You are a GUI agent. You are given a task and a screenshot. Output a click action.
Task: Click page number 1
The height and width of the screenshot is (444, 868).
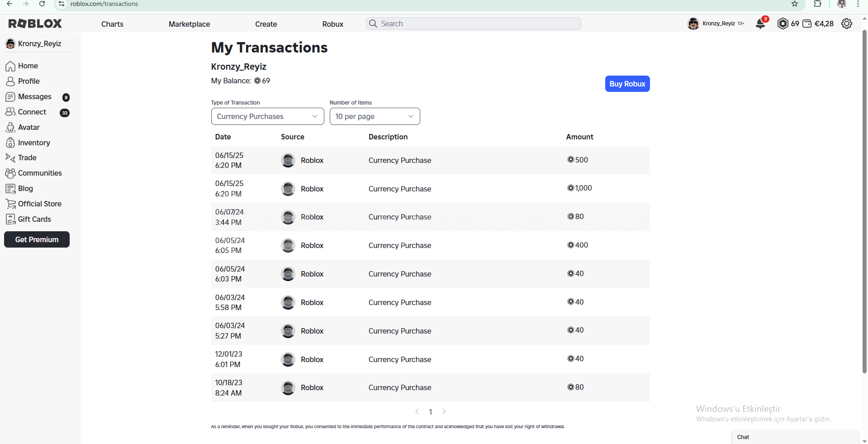(431, 412)
